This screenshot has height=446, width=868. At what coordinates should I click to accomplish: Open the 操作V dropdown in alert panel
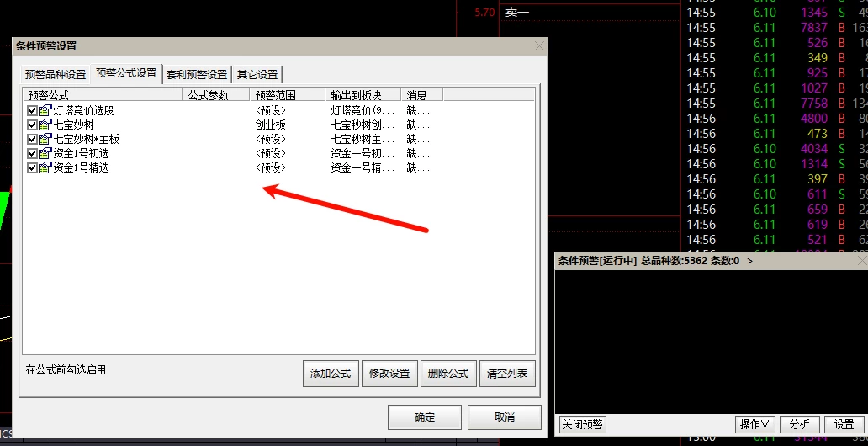pos(755,424)
